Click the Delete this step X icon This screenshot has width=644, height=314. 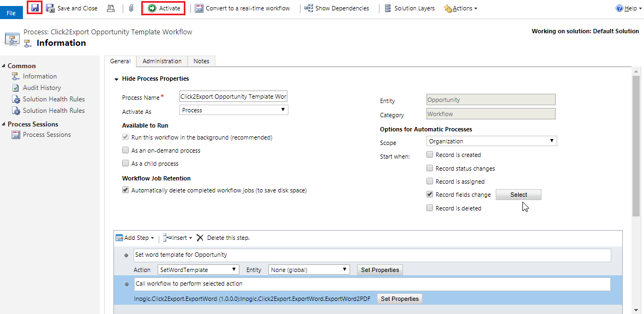[x=200, y=238]
